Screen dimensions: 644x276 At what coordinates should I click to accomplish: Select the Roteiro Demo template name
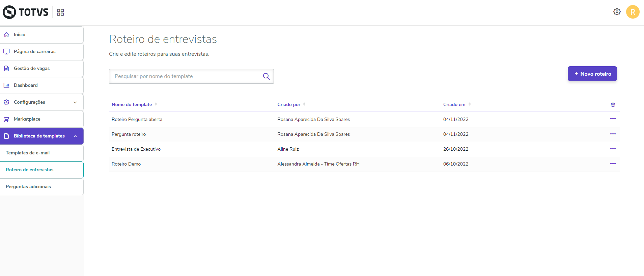point(126,164)
